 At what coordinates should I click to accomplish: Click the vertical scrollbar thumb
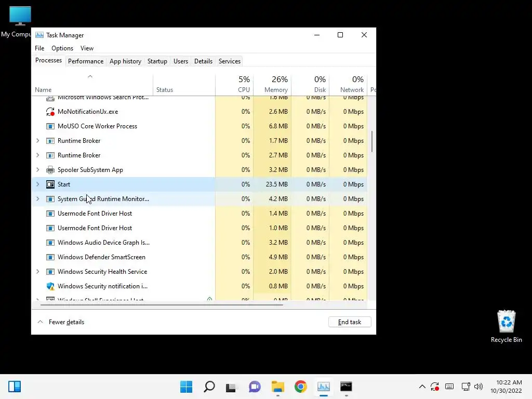372,142
